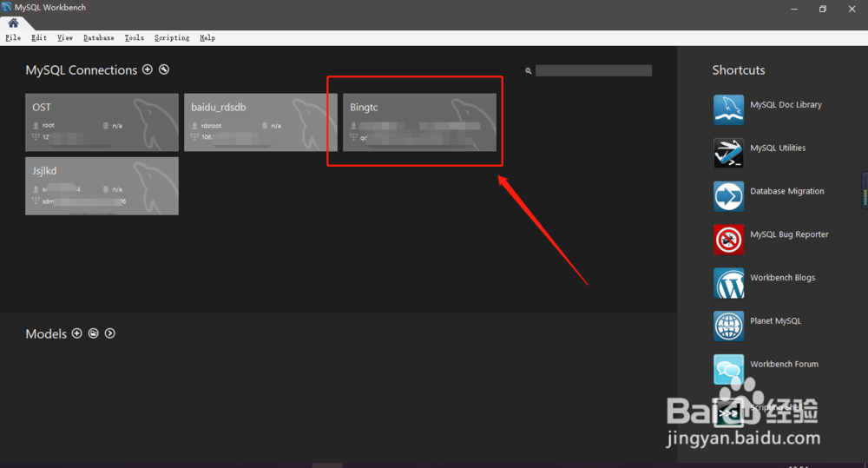Click MySQL Doc Library label
The height and width of the screenshot is (468, 868).
(786, 105)
